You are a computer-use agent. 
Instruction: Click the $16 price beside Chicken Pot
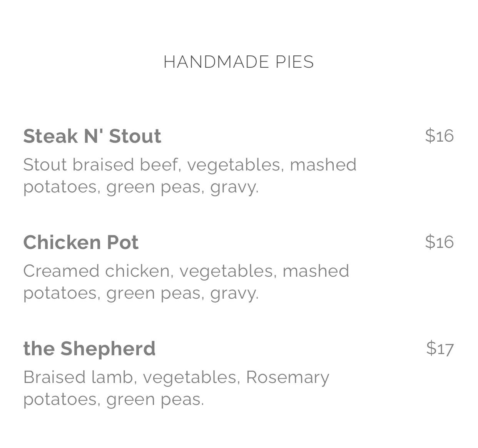pyautogui.click(x=439, y=242)
